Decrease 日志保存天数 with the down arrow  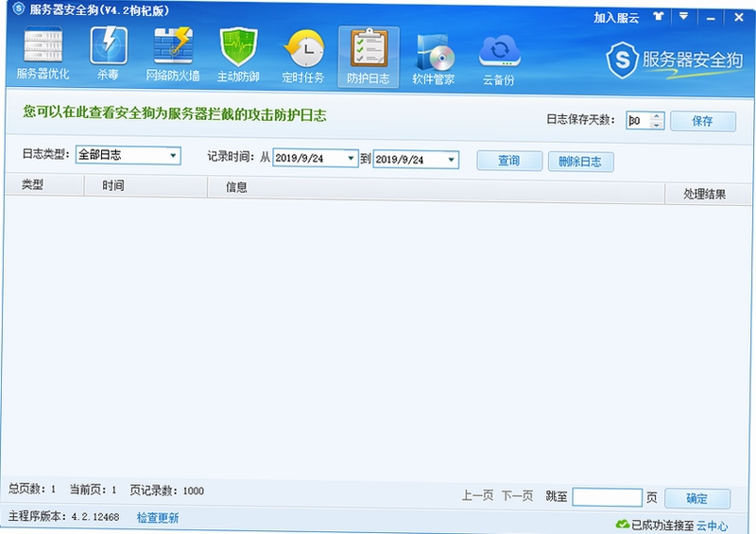click(x=657, y=125)
